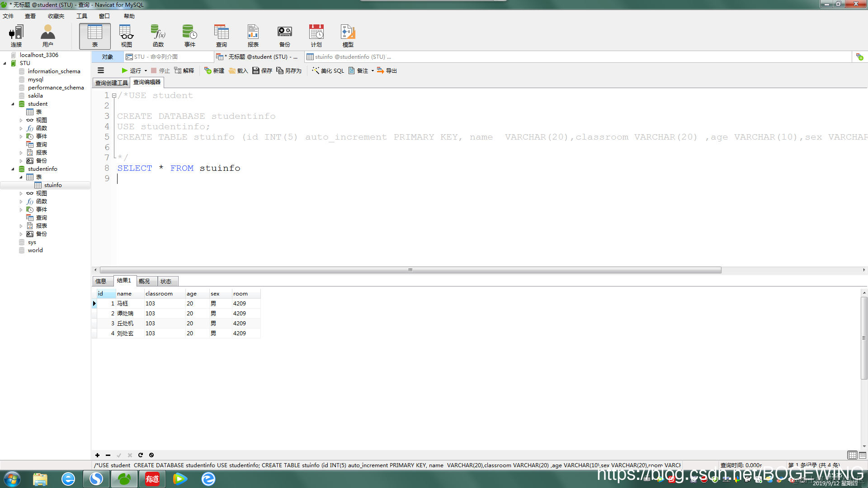
Task: Collapse the studentinfo database node
Action: pos(13,169)
